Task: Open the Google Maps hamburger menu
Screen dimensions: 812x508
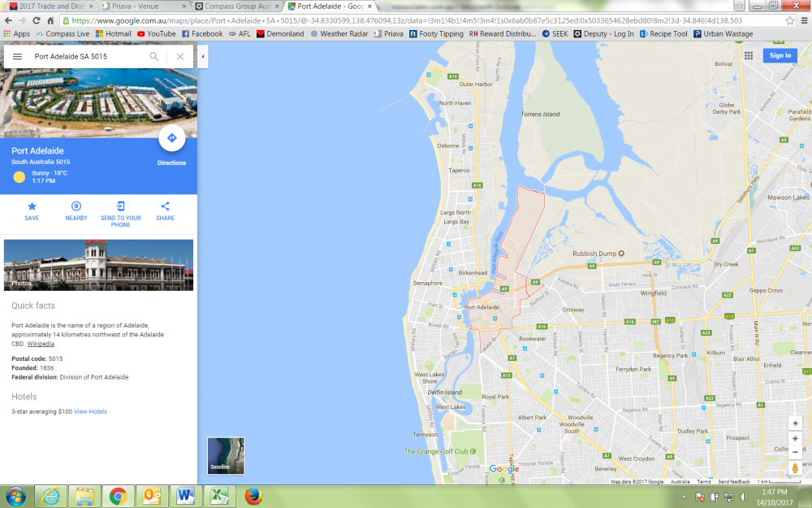Action: [17, 57]
